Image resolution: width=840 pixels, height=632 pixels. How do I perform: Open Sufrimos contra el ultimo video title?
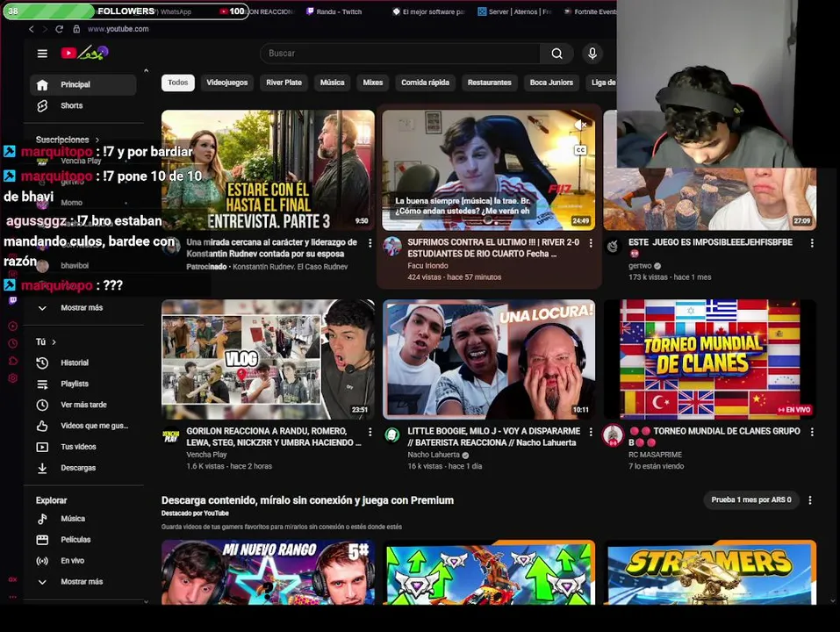point(493,248)
